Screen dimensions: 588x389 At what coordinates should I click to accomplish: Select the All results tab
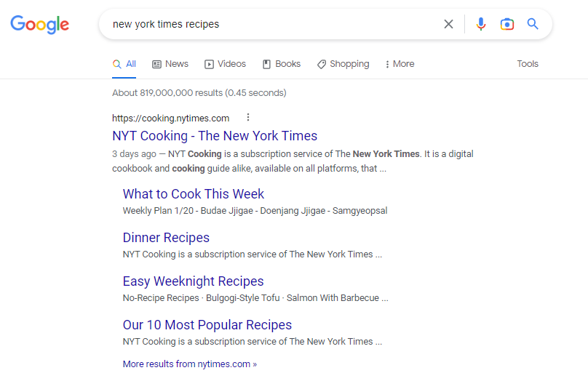[x=124, y=64]
